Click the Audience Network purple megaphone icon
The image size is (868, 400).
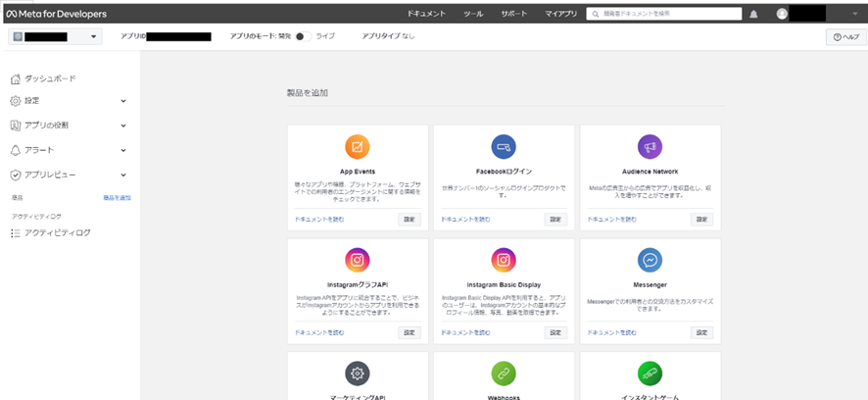[x=650, y=147]
